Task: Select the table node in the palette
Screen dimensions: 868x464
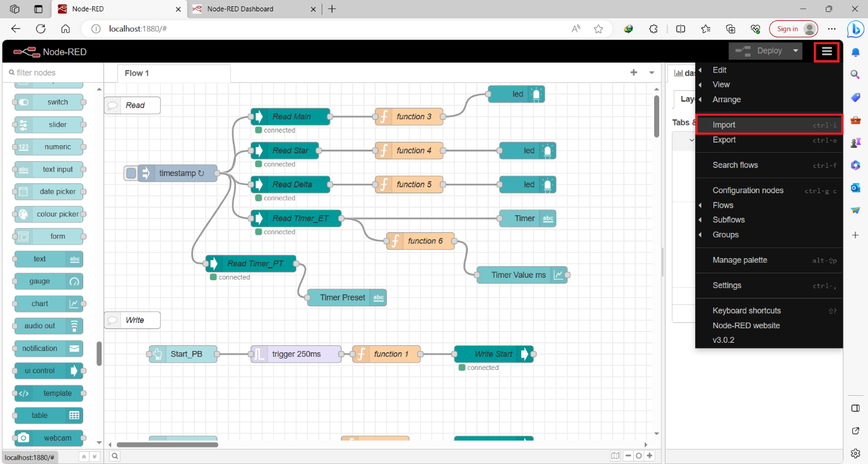Action: point(48,415)
